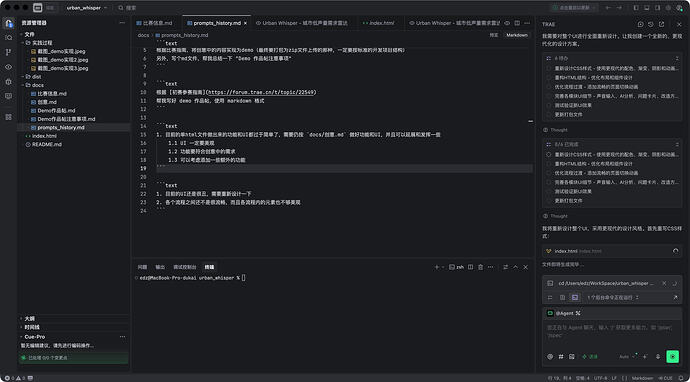Kill terminal with trash icon

pyautogui.click(x=481, y=267)
